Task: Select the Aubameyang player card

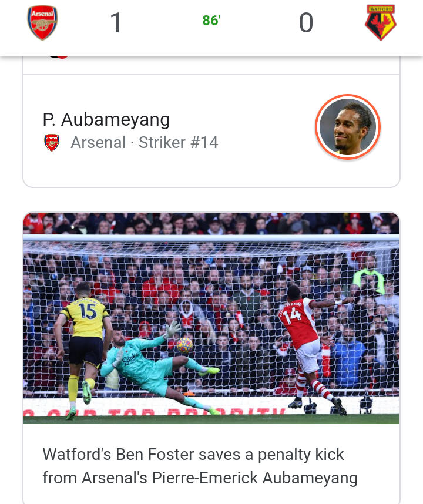Action: (x=211, y=131)
